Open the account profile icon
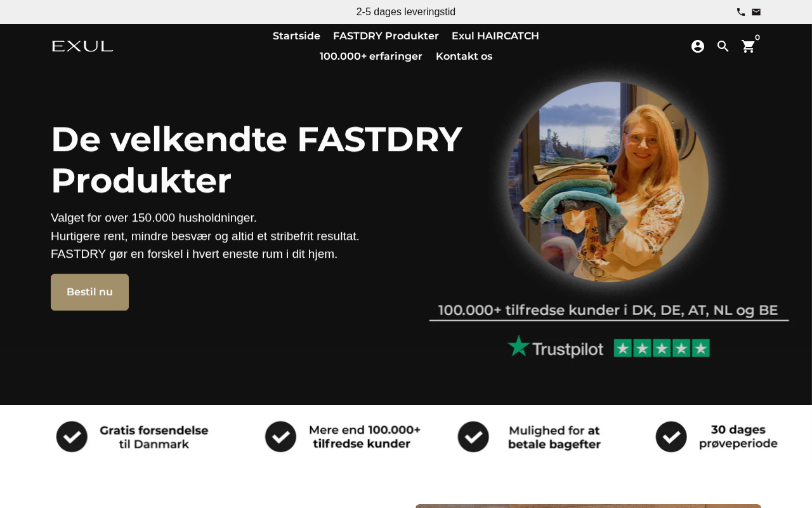The width and height of the screenshot is (812, 508). (698, 46)
